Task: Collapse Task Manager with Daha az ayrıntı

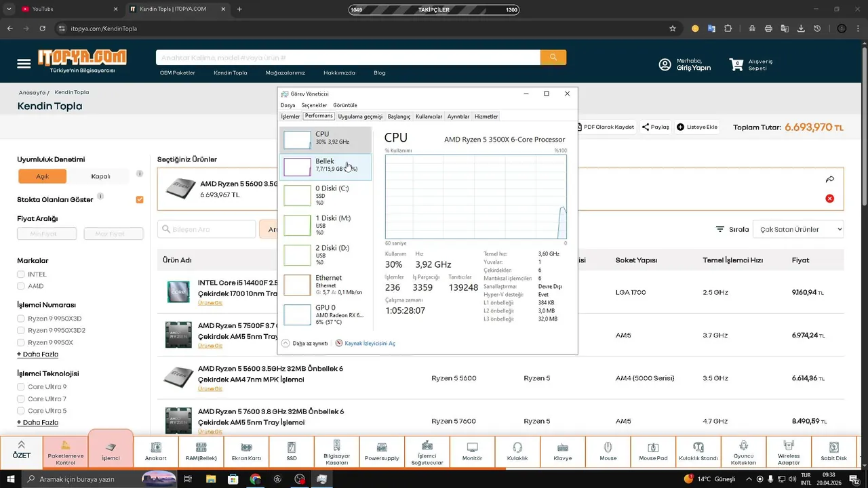Action: pyautogui.click(x=304, y=344)
